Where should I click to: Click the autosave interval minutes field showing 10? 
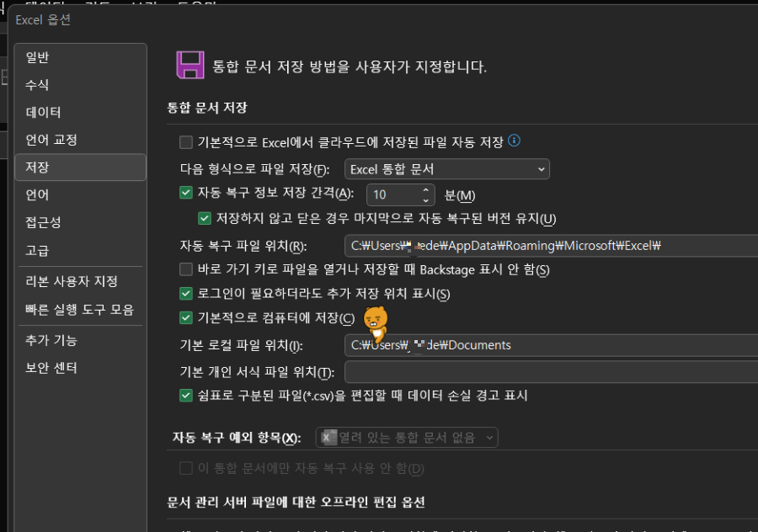point(393,194)
